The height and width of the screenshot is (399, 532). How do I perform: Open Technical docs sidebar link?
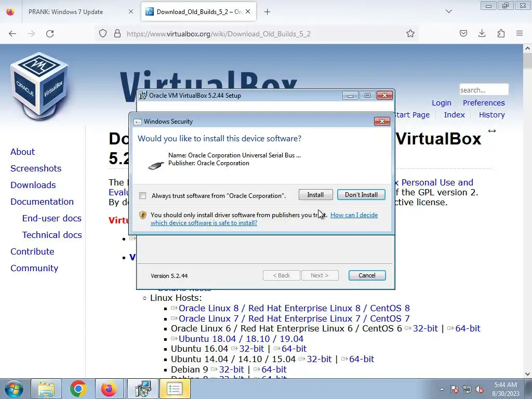[x=52, y=235]
